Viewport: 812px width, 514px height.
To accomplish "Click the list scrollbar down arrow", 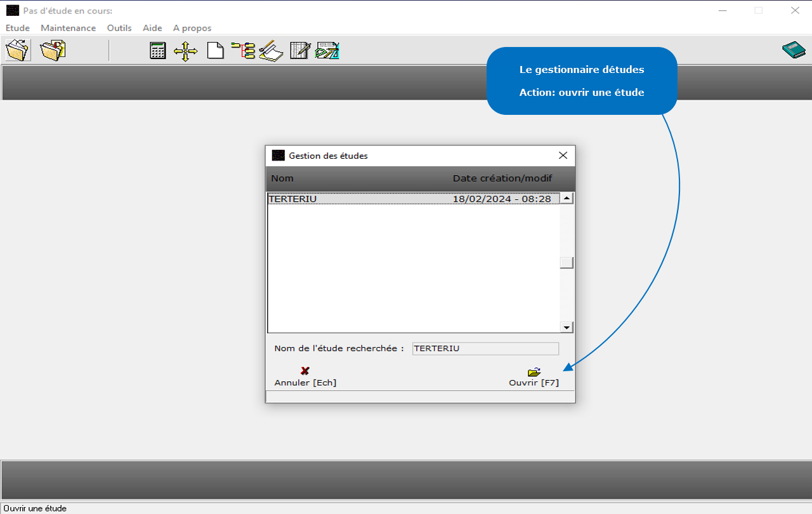I will 566,327.
